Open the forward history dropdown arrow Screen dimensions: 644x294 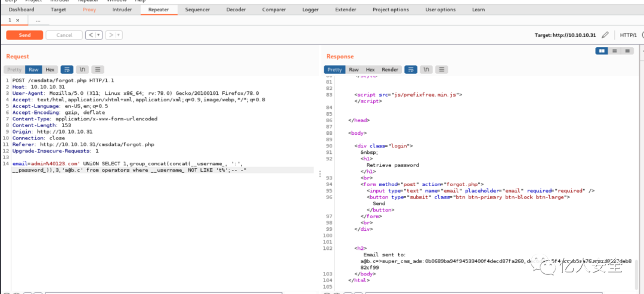[119, 35]
